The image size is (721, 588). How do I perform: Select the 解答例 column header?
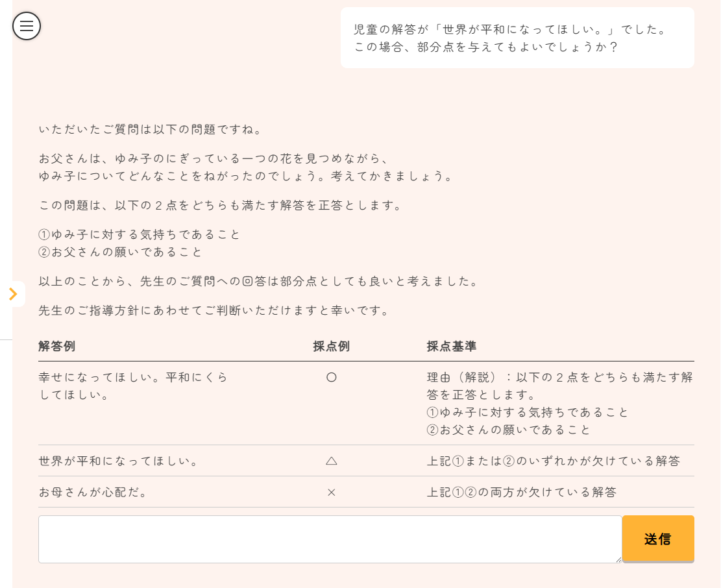pyautogui.click(x=57, y=347)
